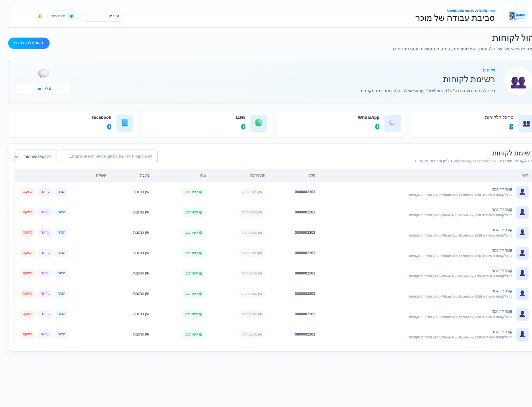Image resolution: width=532 pixels, height=407 pixels.
Task: Click 'הצגה' in the first customer row
Action: coord(61,192)
